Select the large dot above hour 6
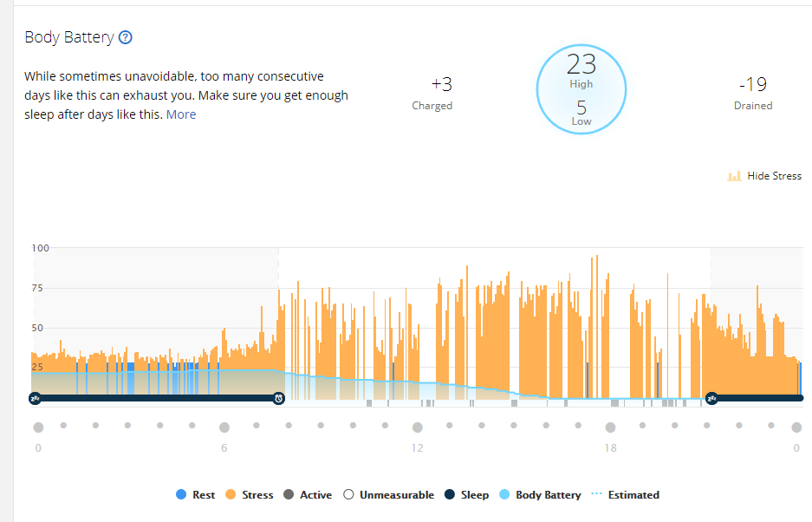Image resolution: width=812 pixels, height=522 pixels. [224, 427]
